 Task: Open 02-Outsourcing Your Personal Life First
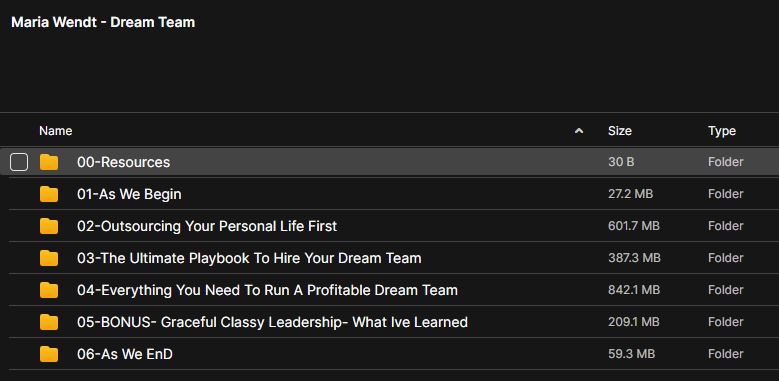[207, 226]
